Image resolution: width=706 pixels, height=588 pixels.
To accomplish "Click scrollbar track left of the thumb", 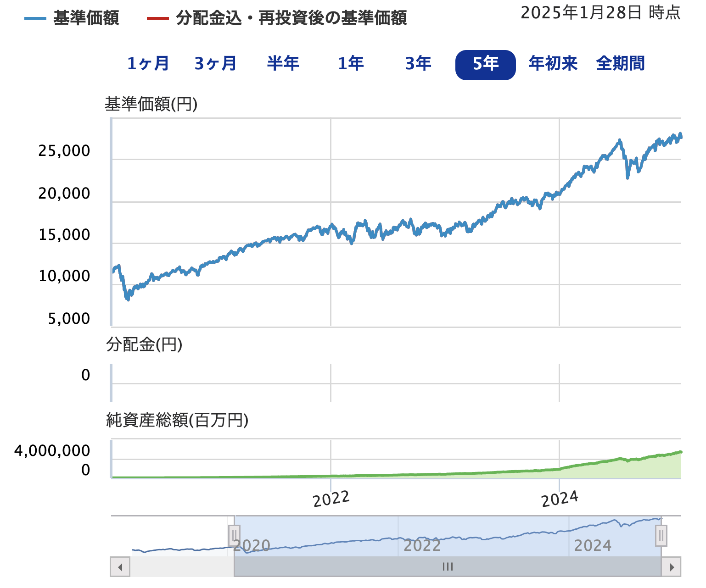I will [x=181, y=567].
